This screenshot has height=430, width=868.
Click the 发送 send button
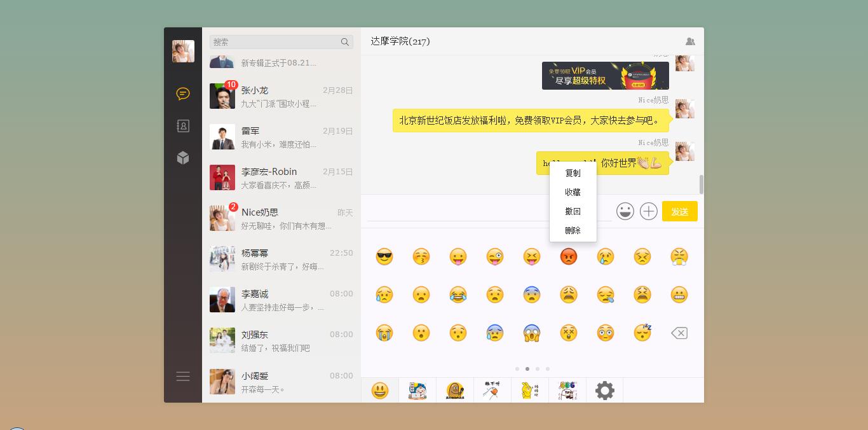pos(680,211)
